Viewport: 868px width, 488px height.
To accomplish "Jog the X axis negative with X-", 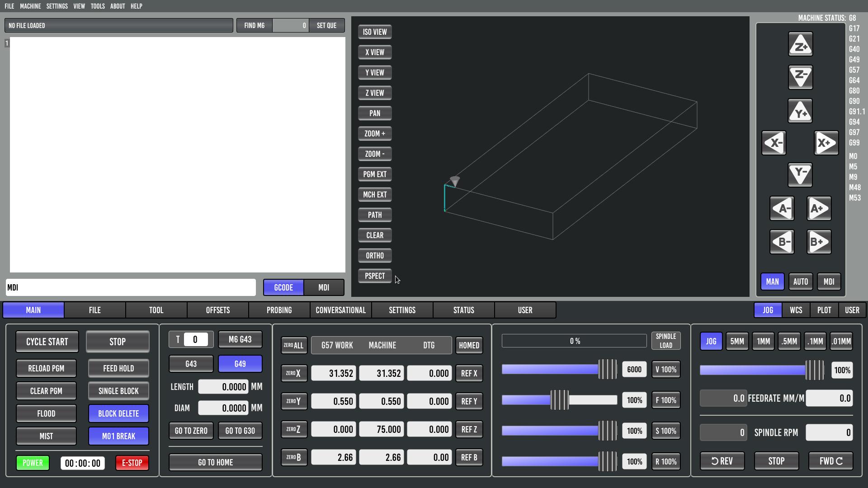I will [774, 143].
